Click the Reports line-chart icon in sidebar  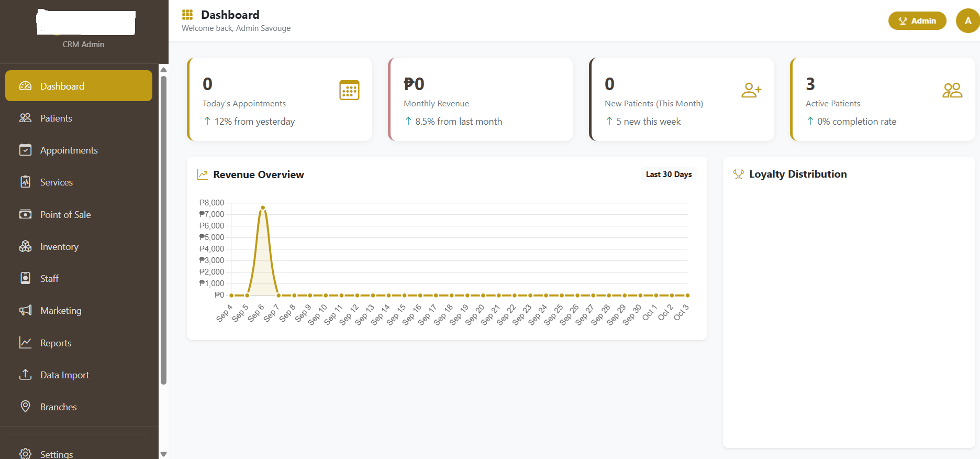tap(25, 343)
